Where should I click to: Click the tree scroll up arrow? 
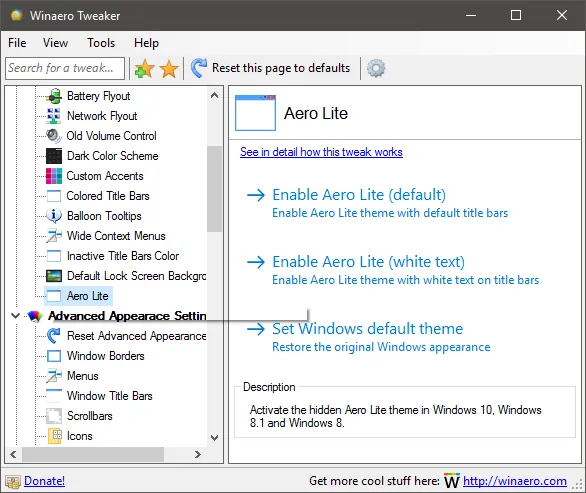(215, 95)
